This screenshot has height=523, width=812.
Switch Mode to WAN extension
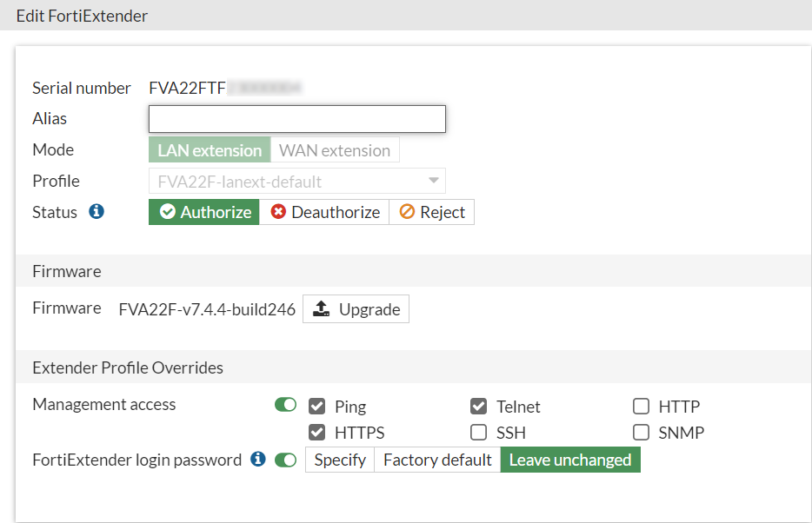click(x=335, y=150)
